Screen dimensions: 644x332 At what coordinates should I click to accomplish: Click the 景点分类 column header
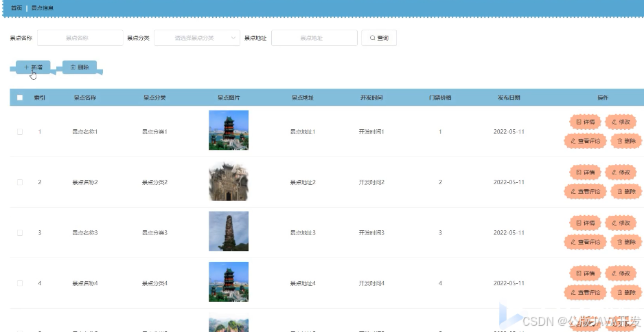tap(154, 98)
